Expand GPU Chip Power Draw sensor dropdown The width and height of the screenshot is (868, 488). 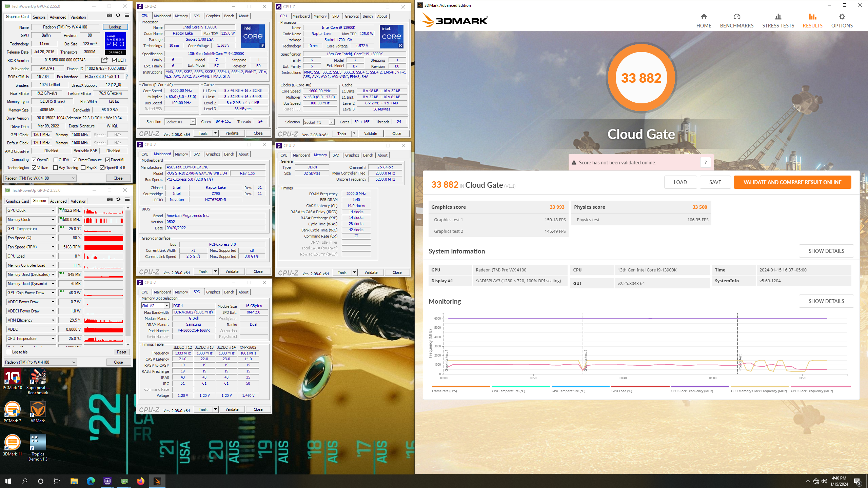53,293
